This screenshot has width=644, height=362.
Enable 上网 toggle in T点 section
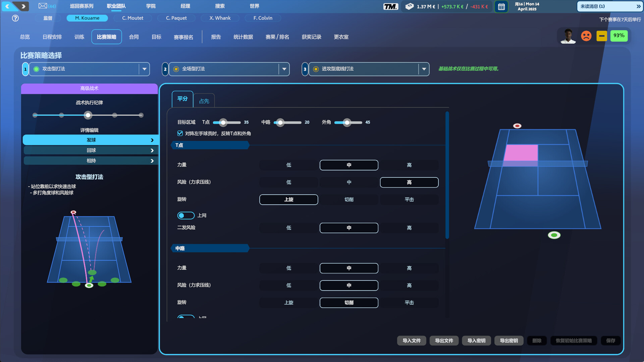[186, 215]
